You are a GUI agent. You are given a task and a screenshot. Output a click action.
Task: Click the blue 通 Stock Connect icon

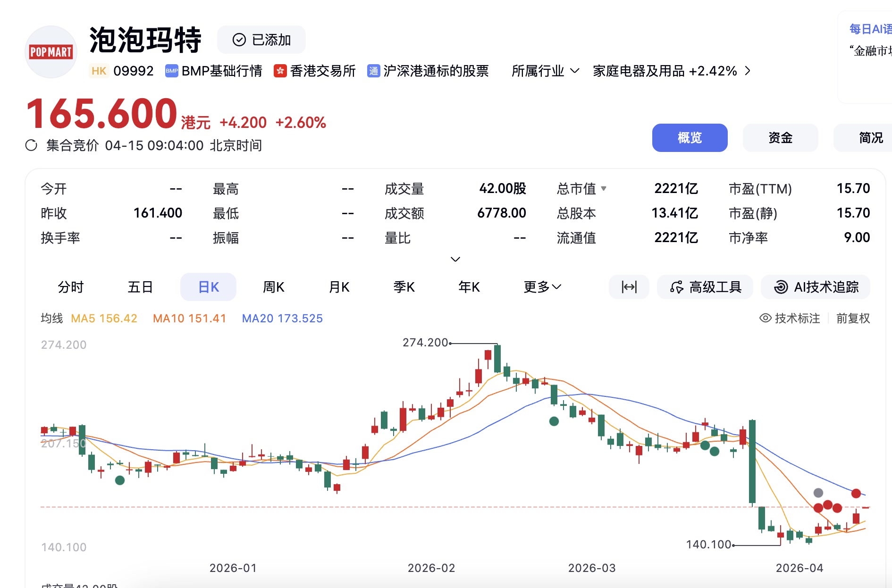[x=373, y=71]
